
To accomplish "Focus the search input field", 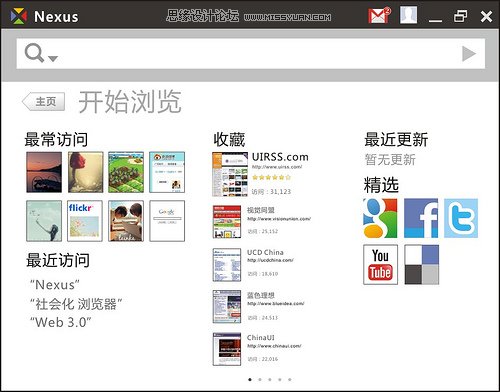I will point(251,54).
